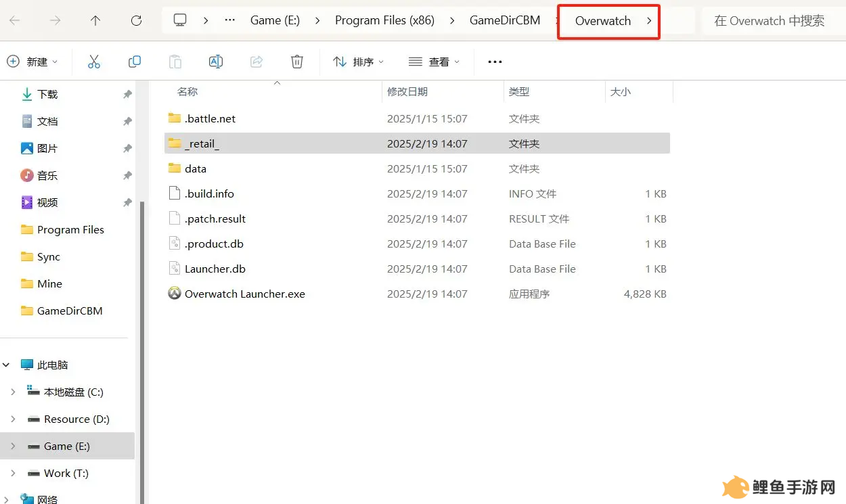Open the 新建 (New) dropdown

[32, 62]
